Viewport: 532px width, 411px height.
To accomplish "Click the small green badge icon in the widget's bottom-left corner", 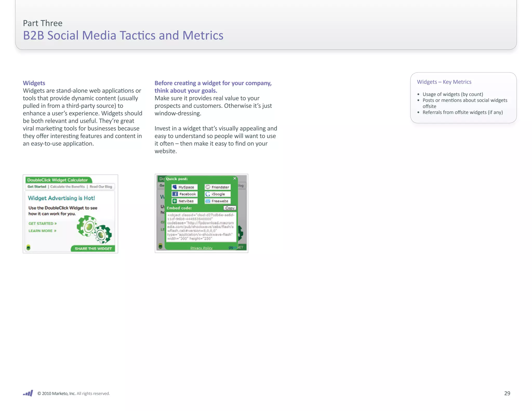I will click(29, 247).
